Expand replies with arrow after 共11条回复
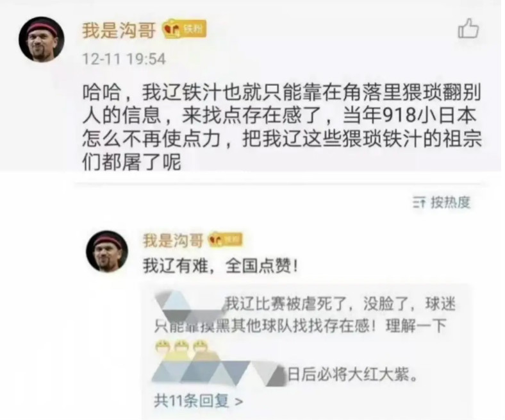Image resolution: width=505 pixels, height=420 pixels. pyautogui.click(x=238, y=402)
